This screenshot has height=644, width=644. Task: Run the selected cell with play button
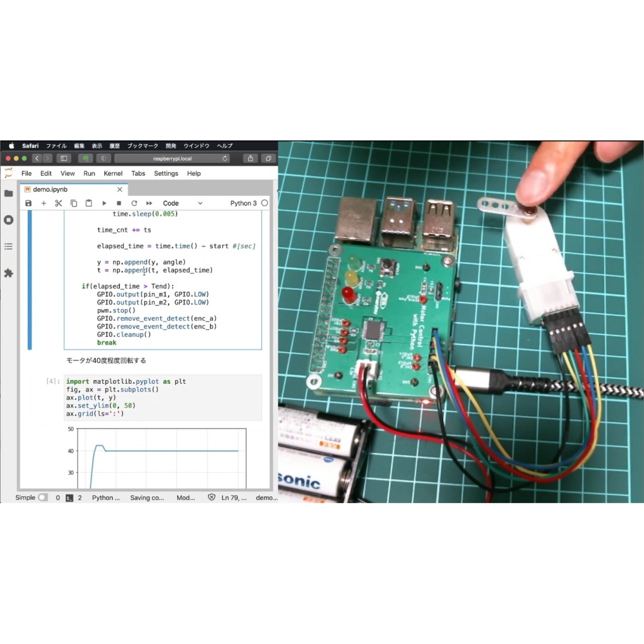[104, 204]
